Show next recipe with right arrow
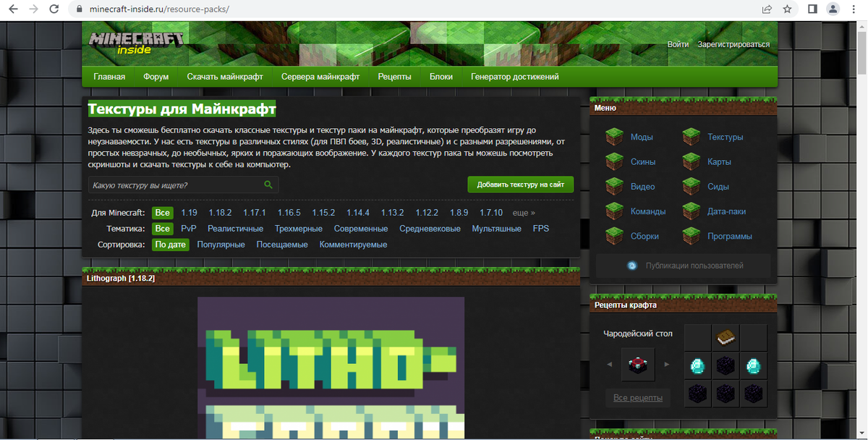The image size is (868, 440). click(667, 364)
